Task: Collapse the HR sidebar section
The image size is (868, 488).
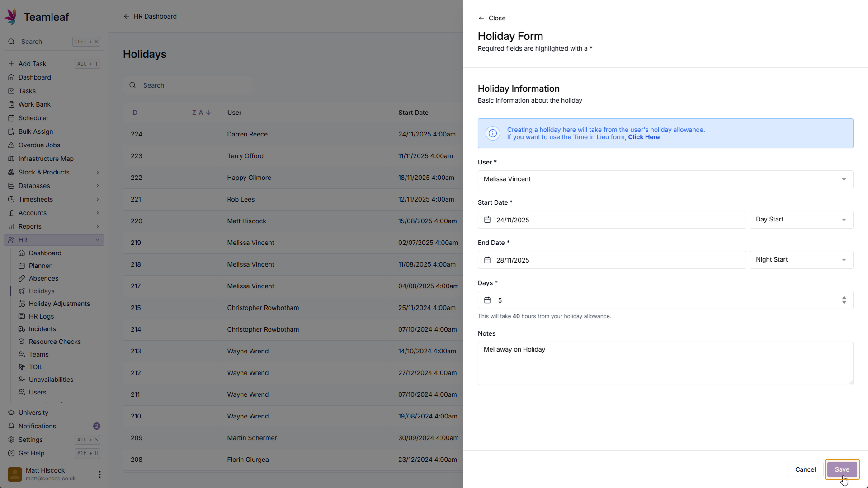Action: click(x=97, y=240)
